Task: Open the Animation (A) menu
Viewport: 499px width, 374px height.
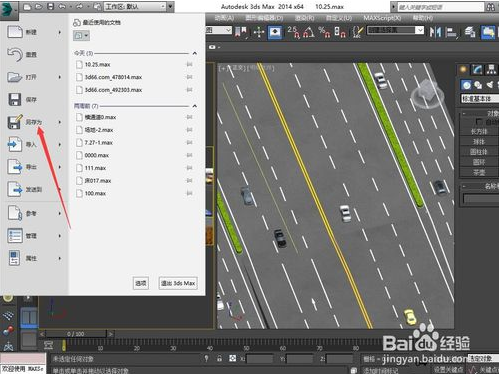Action: [224, 18]
